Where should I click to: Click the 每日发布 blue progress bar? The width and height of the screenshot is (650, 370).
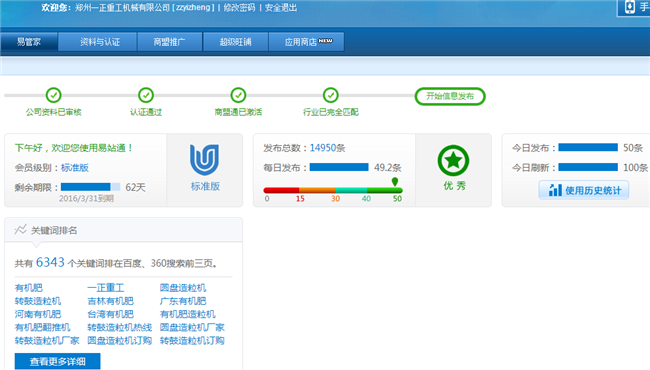(339, 167)
